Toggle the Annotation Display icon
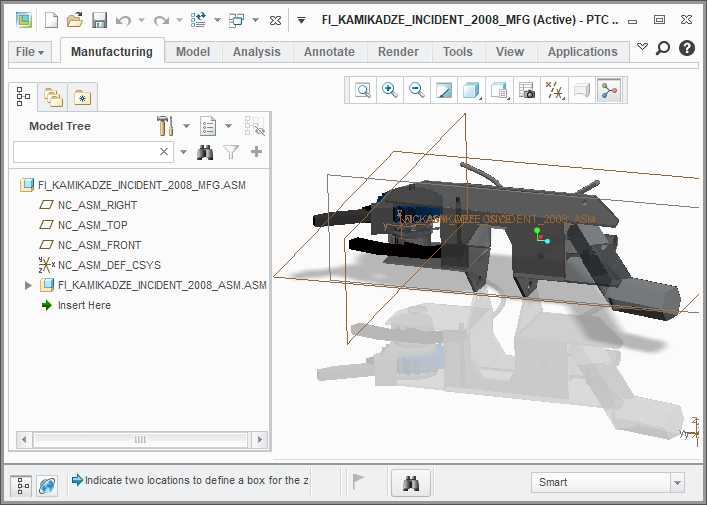 [x=582, y=90]
